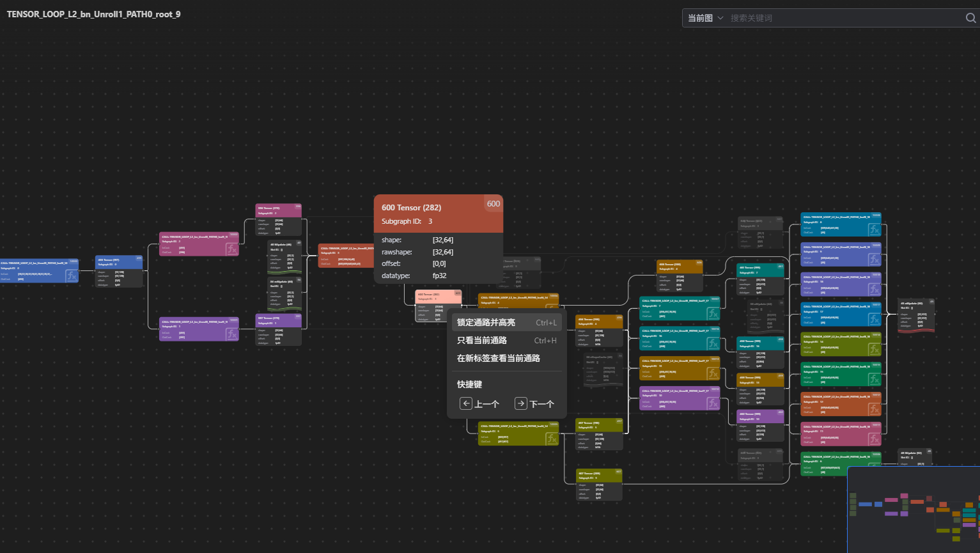This screenshot has height=553, width=980.
Task: Click fx icon on orange CALL node Subgraph 12
Action: click(874, 409)
